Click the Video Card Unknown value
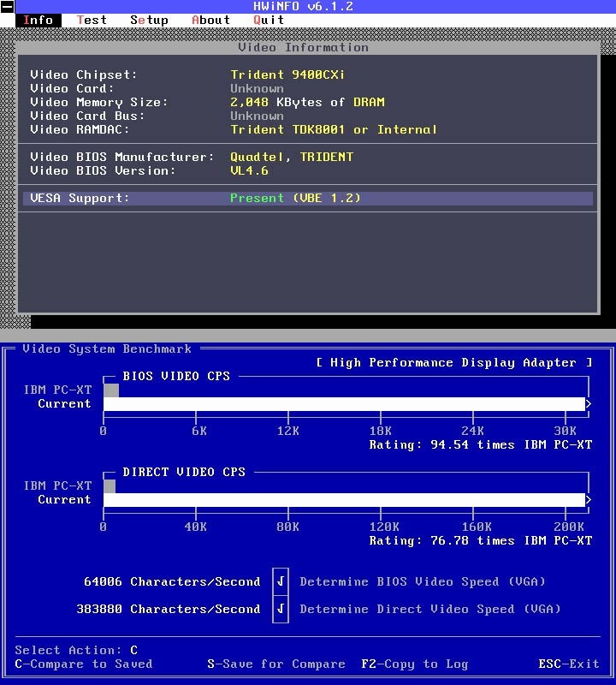This screenshot has height=685, width=616. 257,88
